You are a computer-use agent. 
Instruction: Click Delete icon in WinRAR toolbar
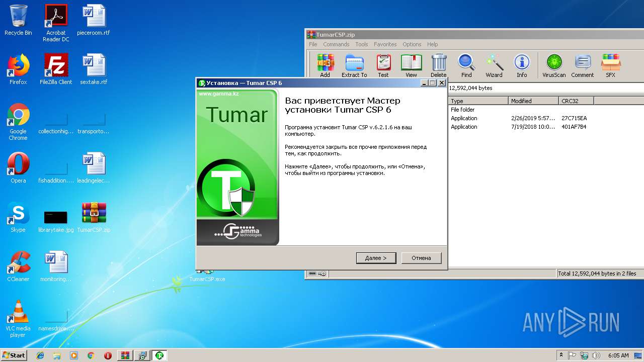tap(439, 66)
